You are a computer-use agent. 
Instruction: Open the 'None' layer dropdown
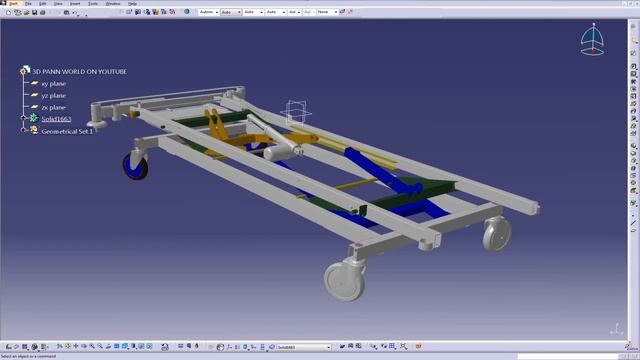pyautogui.click(x=327, y=12)
